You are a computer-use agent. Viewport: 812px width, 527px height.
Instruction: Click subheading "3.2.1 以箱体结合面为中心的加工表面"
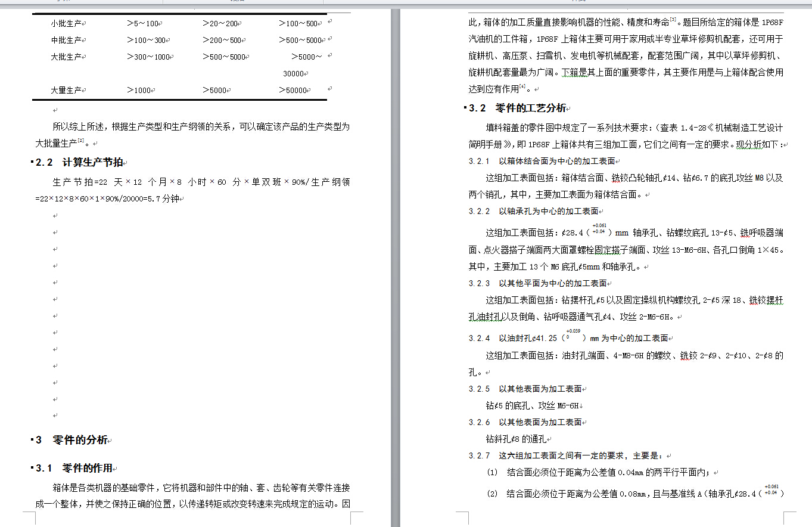click(543, 162)
